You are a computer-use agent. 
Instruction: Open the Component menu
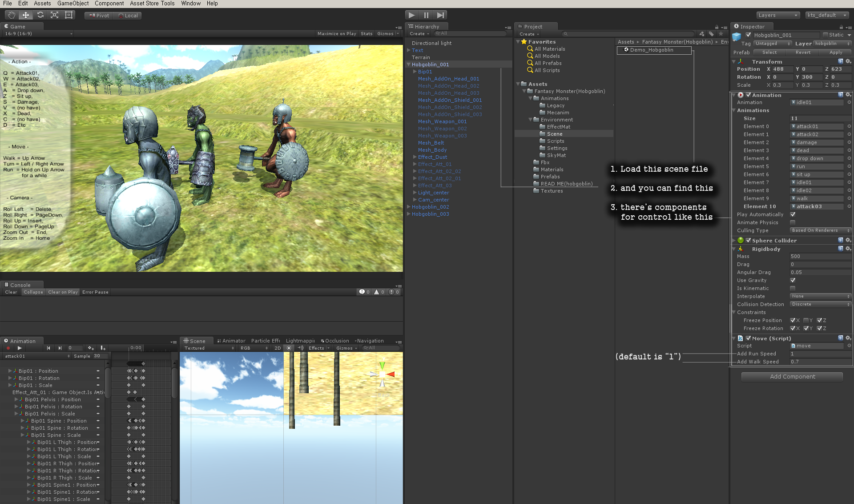(x=109, y=4)
